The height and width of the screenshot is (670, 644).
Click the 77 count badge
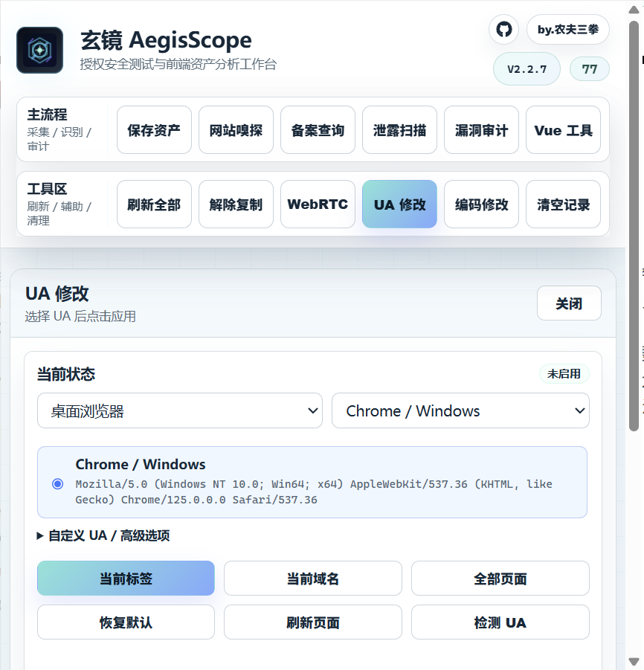[589, 69]
